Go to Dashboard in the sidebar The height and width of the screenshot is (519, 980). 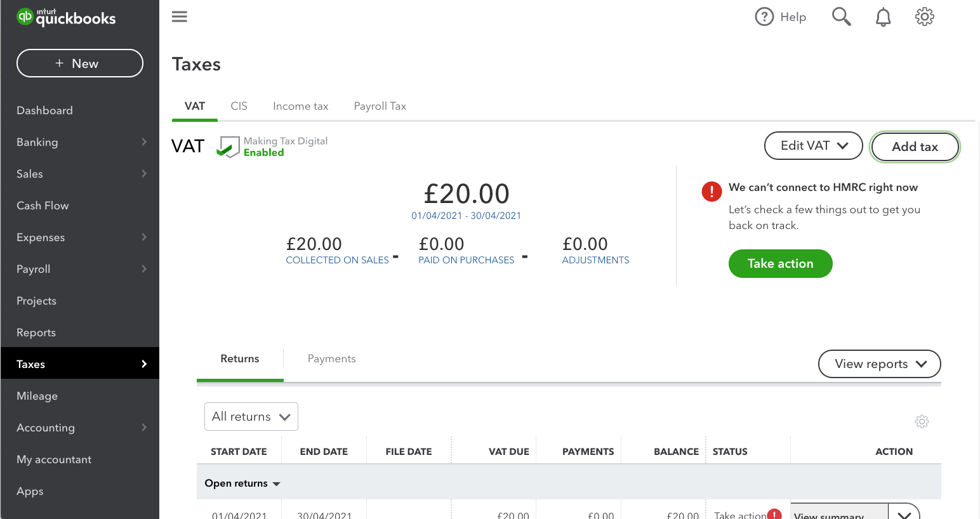coord(44,110)
